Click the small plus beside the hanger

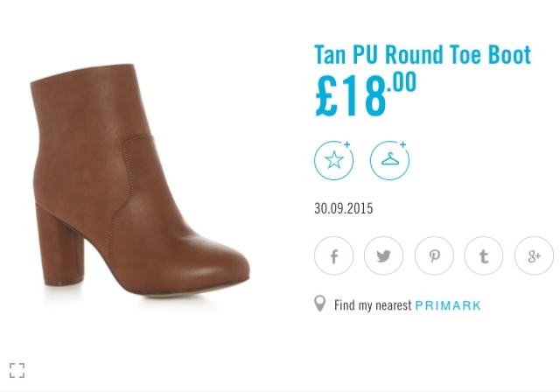(402, 144)
